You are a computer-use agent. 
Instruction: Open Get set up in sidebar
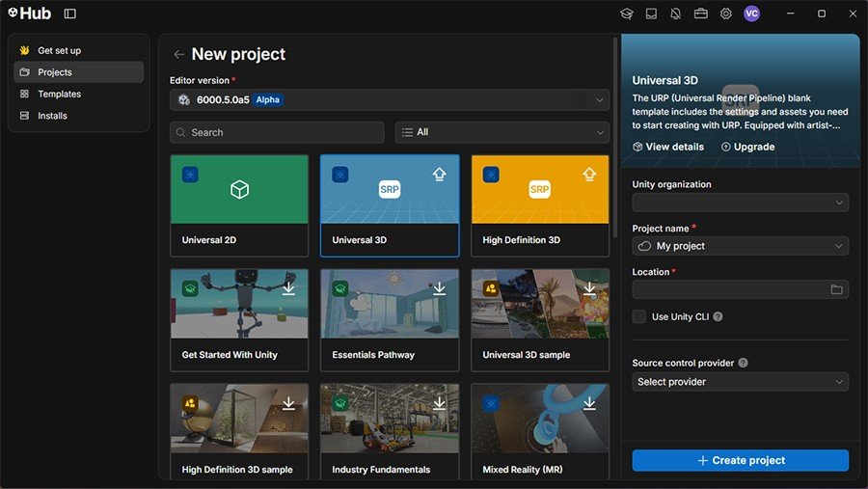79,50
